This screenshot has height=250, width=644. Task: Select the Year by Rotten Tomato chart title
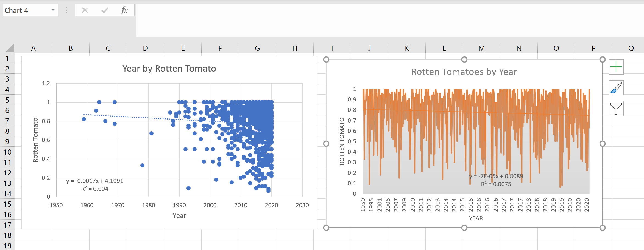pos(169,69)
